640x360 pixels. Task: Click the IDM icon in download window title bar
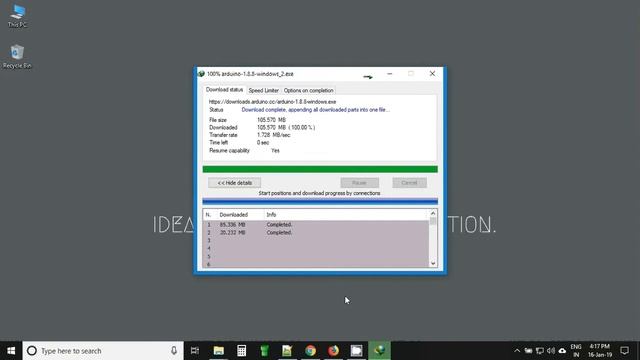coord(201,74)
